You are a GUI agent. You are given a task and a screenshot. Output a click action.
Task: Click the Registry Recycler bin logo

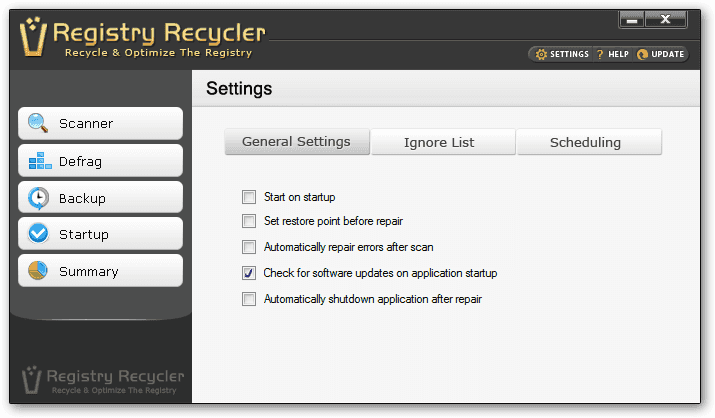tap(33, 36)
